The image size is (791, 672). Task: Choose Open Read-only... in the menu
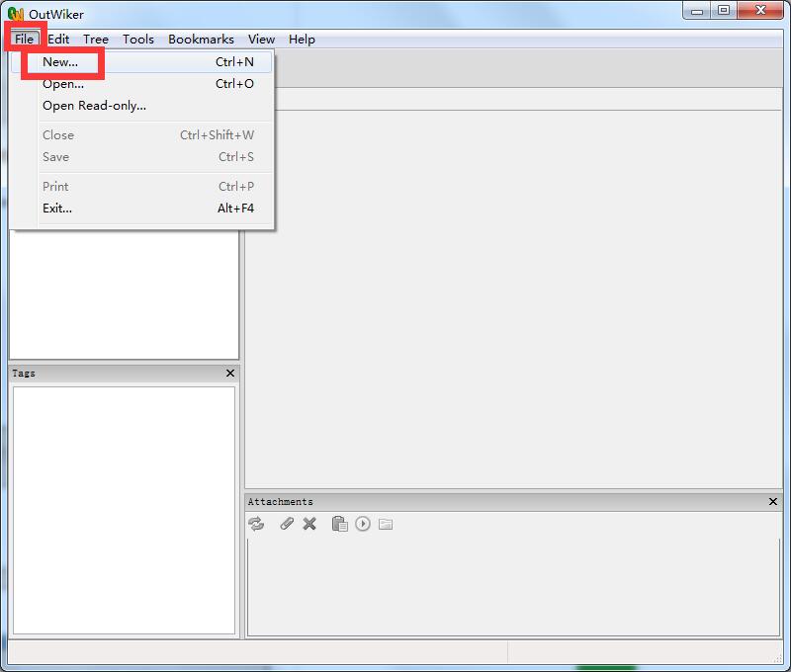pos(94,105)
